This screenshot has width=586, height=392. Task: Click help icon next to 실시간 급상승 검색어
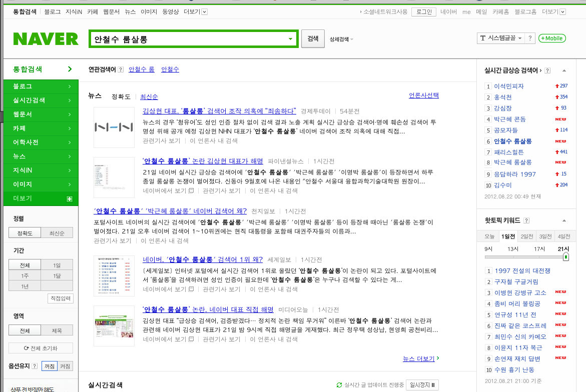point(547,70)
